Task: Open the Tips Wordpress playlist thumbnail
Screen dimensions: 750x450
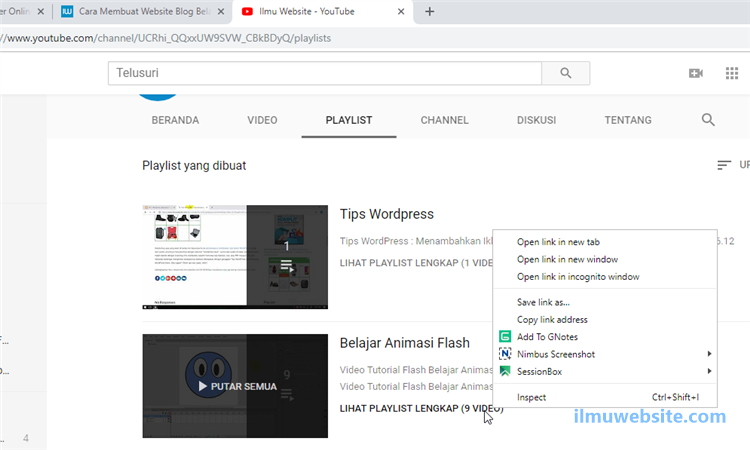Action: click(235, 257)
